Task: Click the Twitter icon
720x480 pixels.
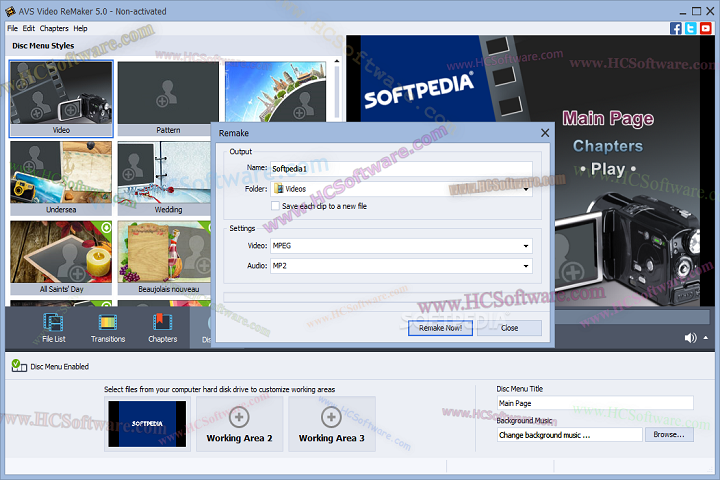Action: 691,28
